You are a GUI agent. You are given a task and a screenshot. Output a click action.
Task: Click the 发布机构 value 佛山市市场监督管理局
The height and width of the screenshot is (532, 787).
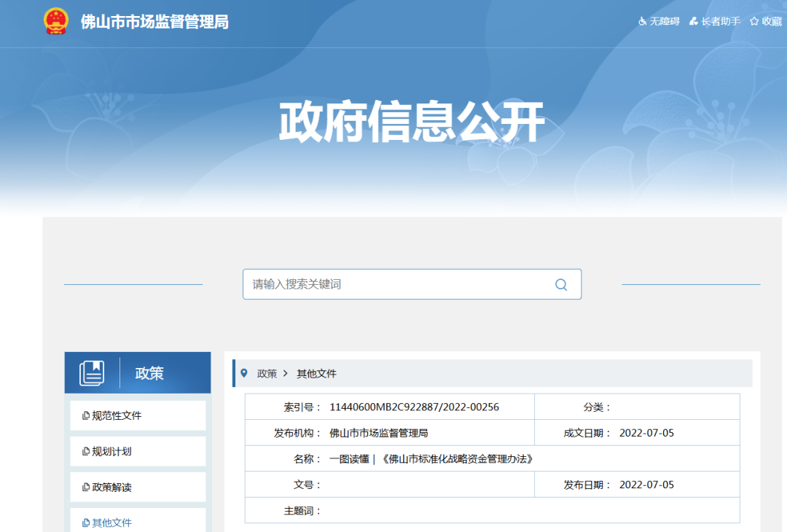coord(379,433)
